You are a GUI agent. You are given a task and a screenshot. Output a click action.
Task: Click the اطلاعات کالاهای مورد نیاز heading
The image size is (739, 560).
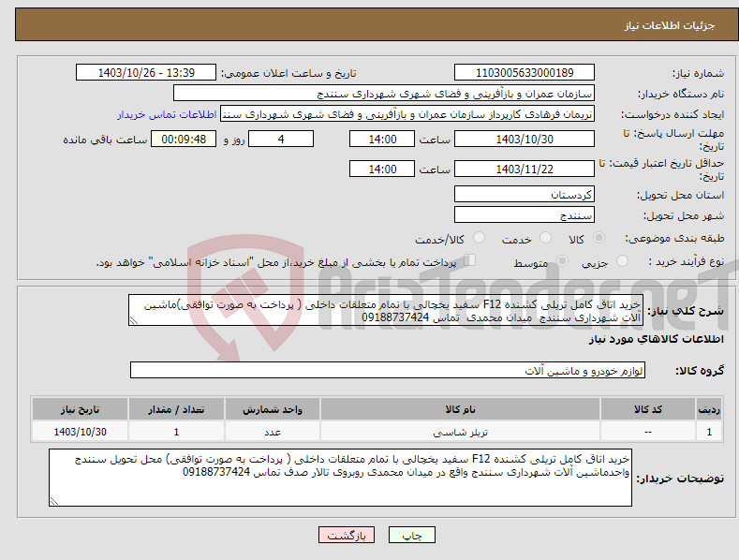[x=656, y=339]
